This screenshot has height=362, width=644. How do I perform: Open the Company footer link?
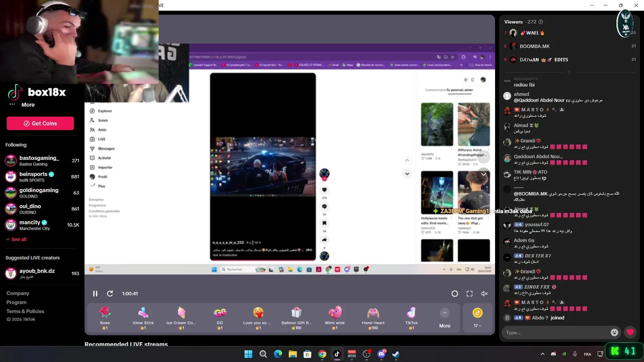tap(18, 293)
